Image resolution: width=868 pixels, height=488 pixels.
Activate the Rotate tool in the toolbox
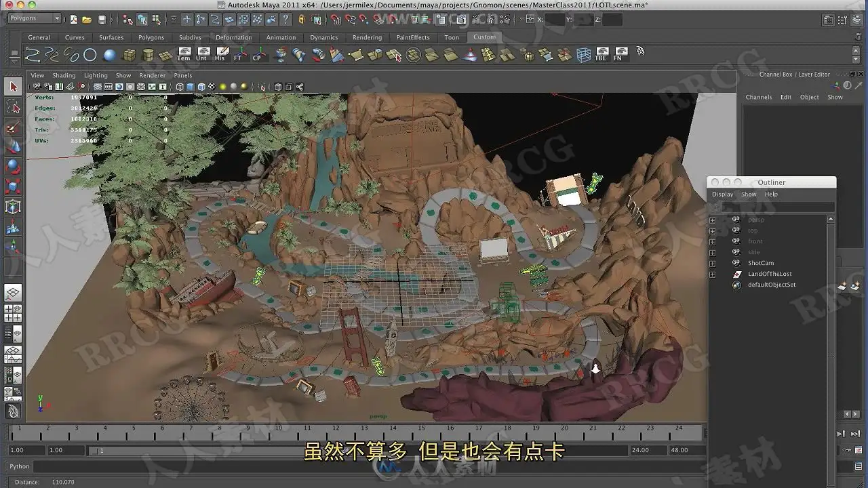[x=13, y=166]
